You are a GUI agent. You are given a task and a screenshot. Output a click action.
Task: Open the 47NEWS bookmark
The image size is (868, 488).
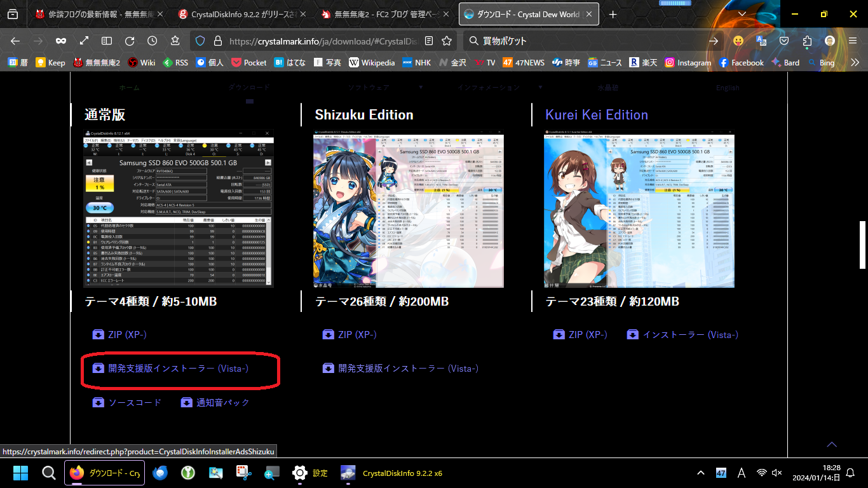tap(523, 62)
